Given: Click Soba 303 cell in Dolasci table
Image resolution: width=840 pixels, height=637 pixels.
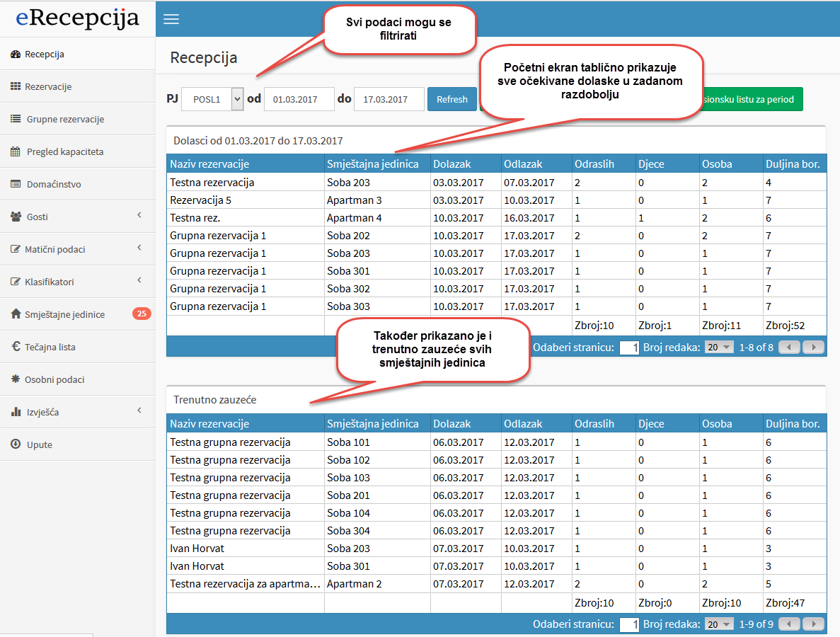Looking at the screenshot, I should pos(377,306).
